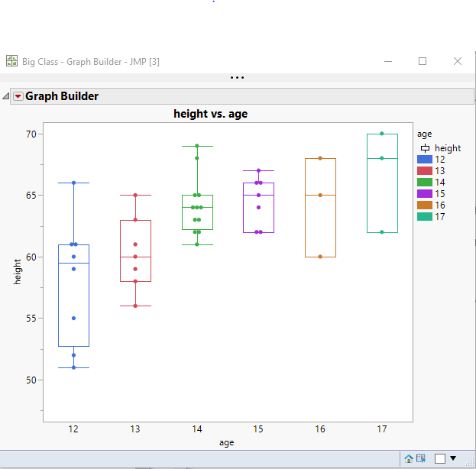Select the red age 13 lowest point at 56

click(x=135, y=306)
